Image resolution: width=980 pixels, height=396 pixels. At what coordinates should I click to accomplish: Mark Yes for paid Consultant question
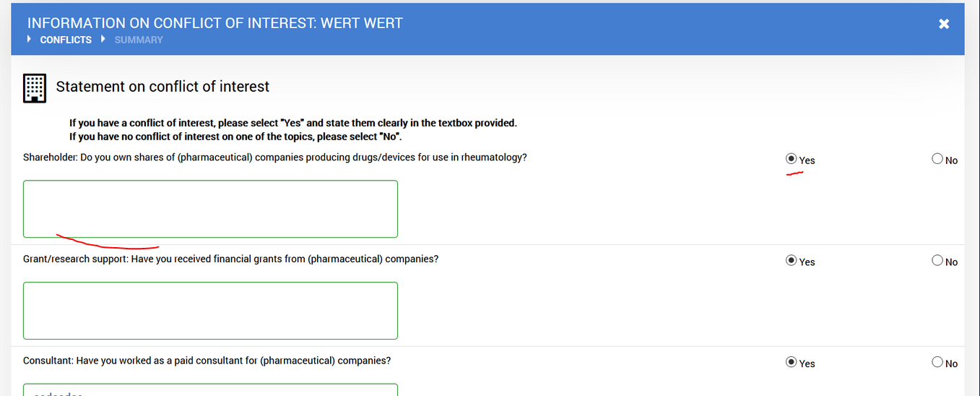pyautogui.click(x=792, y=362)
